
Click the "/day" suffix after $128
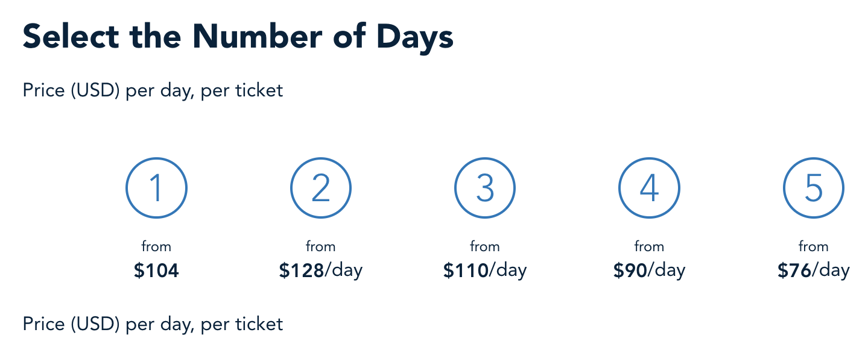[344, 271]
